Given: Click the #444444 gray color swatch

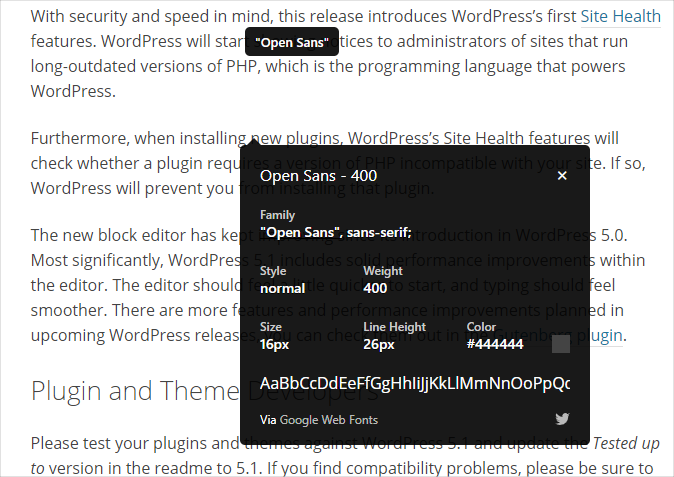Looking at the screenshot, I should coord(561,344).
